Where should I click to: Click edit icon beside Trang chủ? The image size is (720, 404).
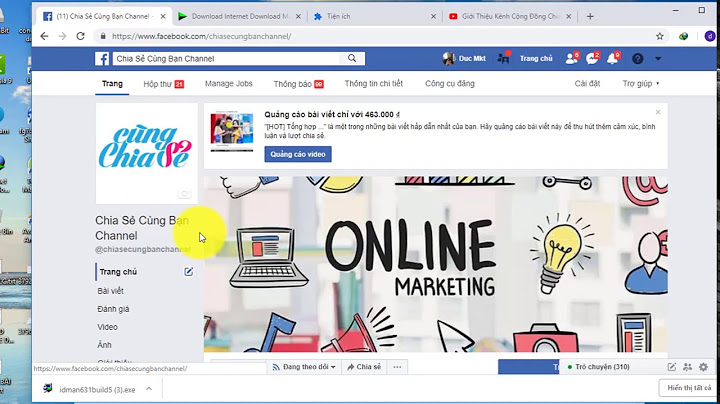(x=189, y=272)
